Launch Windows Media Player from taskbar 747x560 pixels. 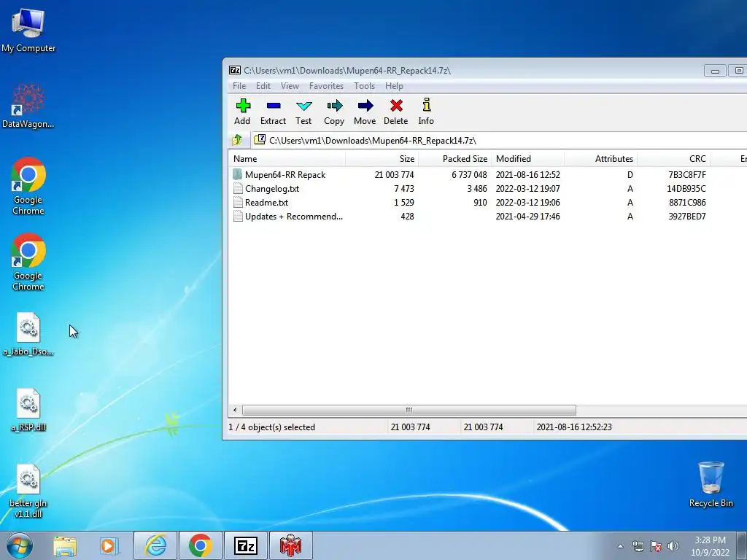point(109,545)
